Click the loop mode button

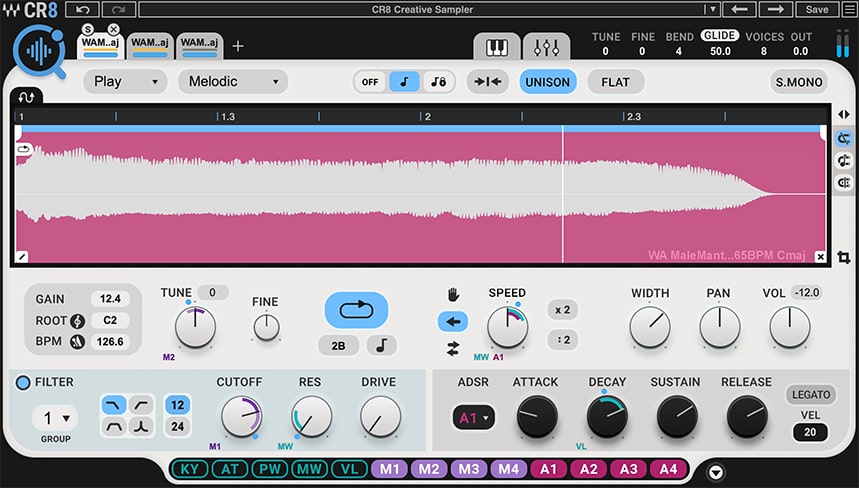point(355,310)
